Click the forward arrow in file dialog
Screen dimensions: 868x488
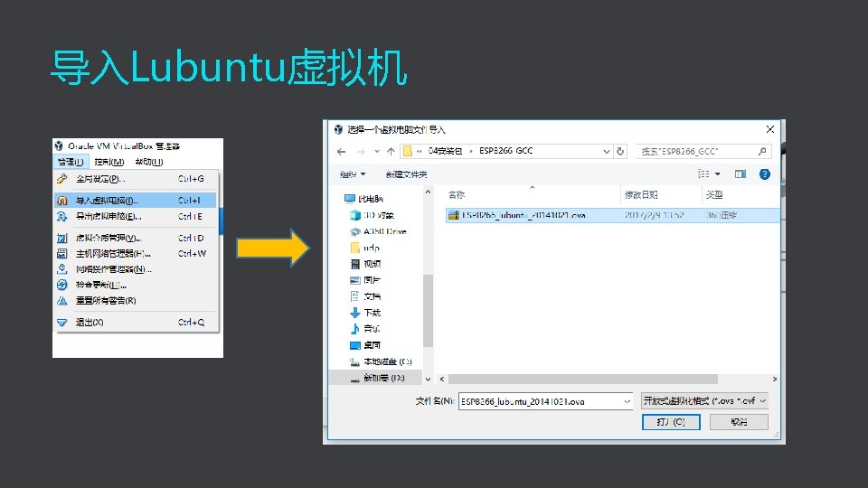[361, 151]
